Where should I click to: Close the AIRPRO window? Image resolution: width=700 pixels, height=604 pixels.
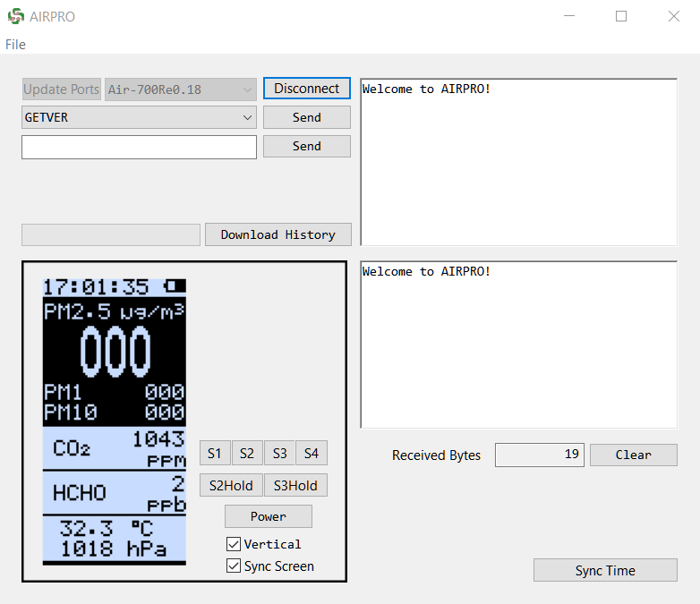click(674, 16)
